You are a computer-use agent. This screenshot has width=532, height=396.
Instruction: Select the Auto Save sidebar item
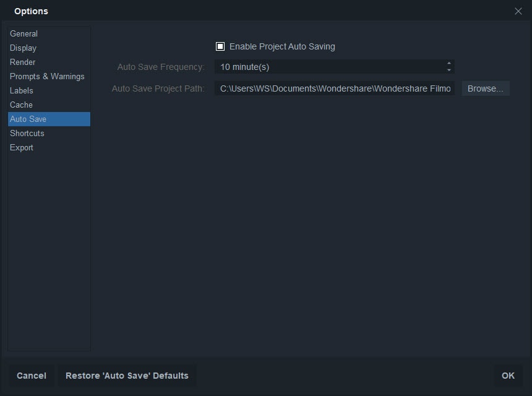[28, 119]
